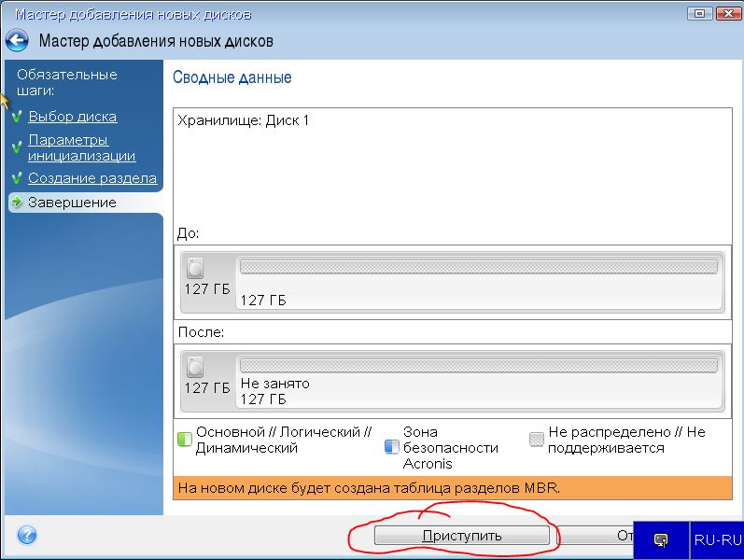
Task: Select the "Завершение" step in the sidebar
Action: [72, 203]
